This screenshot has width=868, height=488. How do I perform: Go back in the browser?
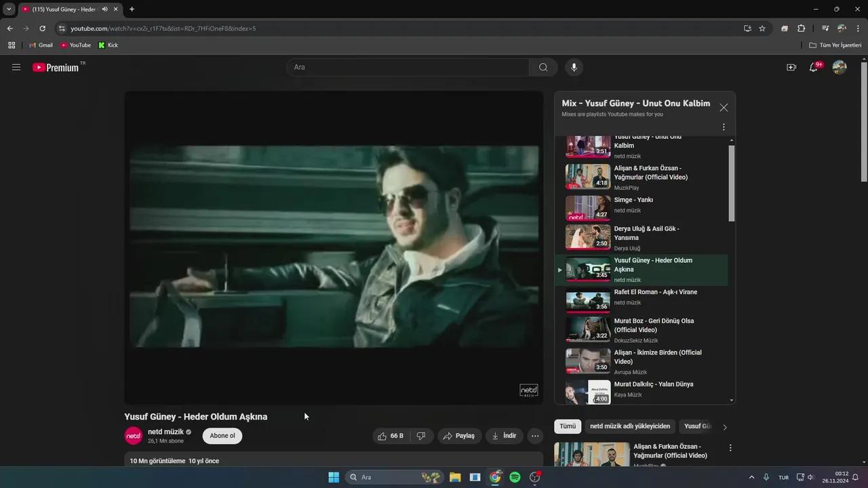pos(9,28)
